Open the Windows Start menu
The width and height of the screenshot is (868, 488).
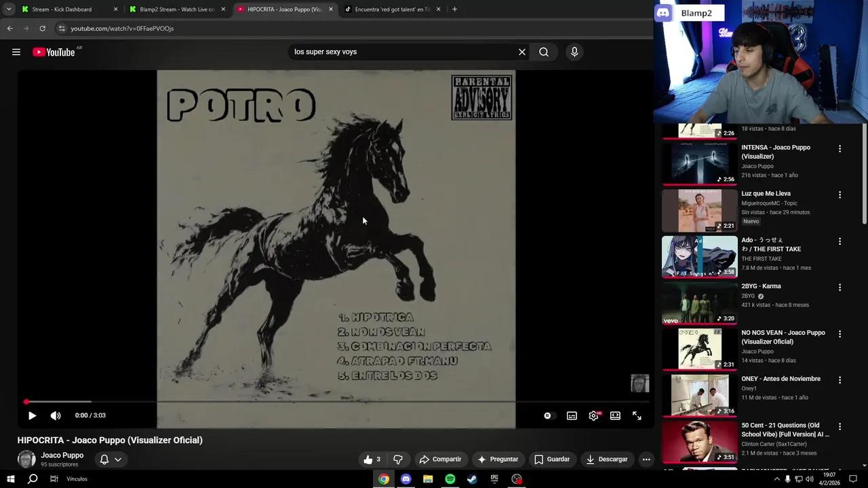point(10,479)
